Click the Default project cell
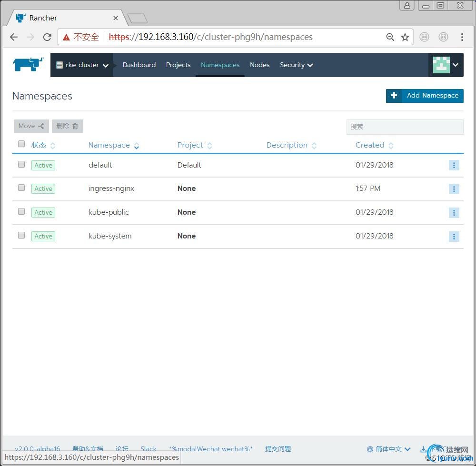 [189, 165]
